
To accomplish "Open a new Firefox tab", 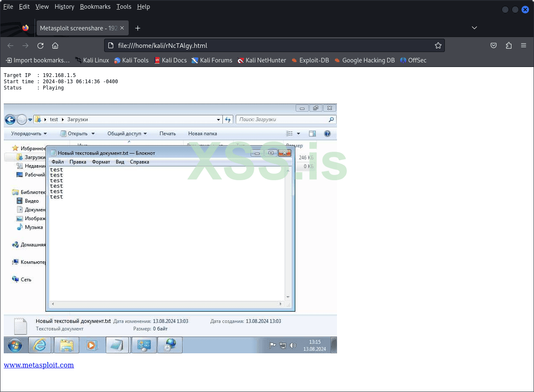I will coord(138,28).
